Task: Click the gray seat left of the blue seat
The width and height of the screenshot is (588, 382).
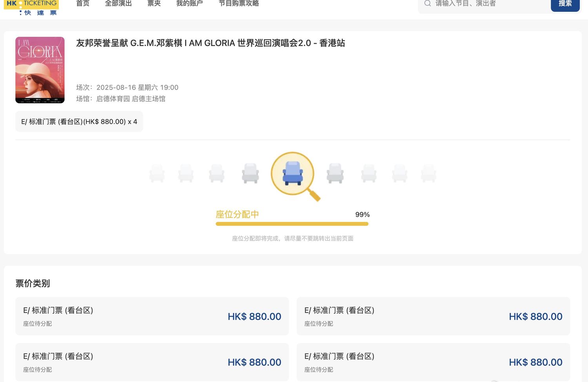Action: coord(250,173)
